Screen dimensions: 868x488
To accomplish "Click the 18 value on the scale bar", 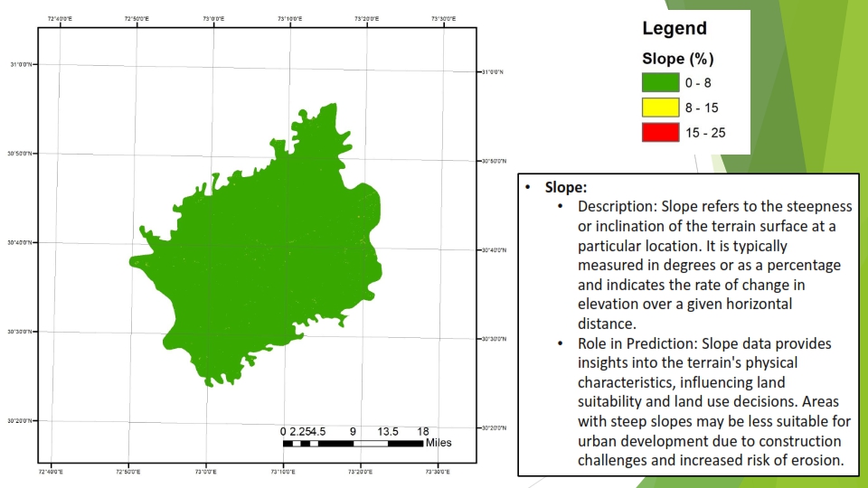I will 422,431.
